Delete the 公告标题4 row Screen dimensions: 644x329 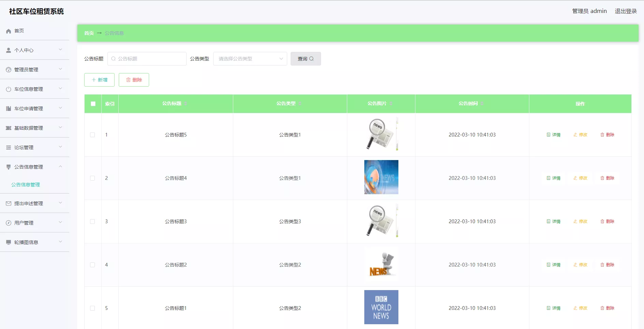pyautogui.click(x=608, y=178)
